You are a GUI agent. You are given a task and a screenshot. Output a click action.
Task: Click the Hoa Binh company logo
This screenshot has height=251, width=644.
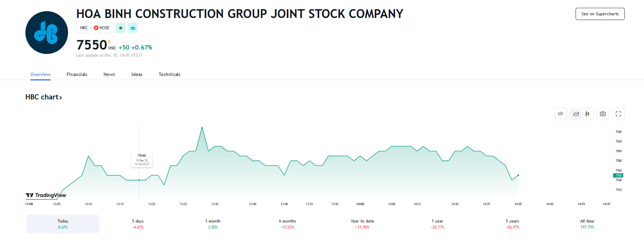pos(47,33)
